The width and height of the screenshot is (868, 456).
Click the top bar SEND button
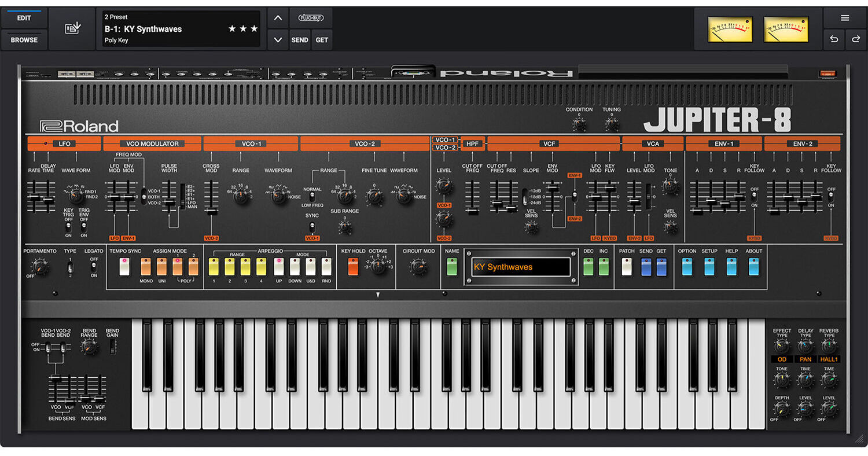300,39
